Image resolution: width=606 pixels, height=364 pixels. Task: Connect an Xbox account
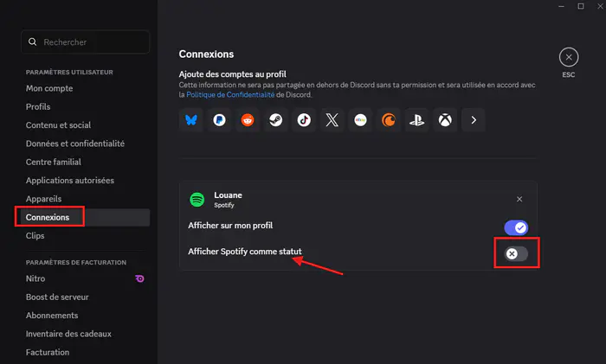pyautogui.click(x=445, y=120)
